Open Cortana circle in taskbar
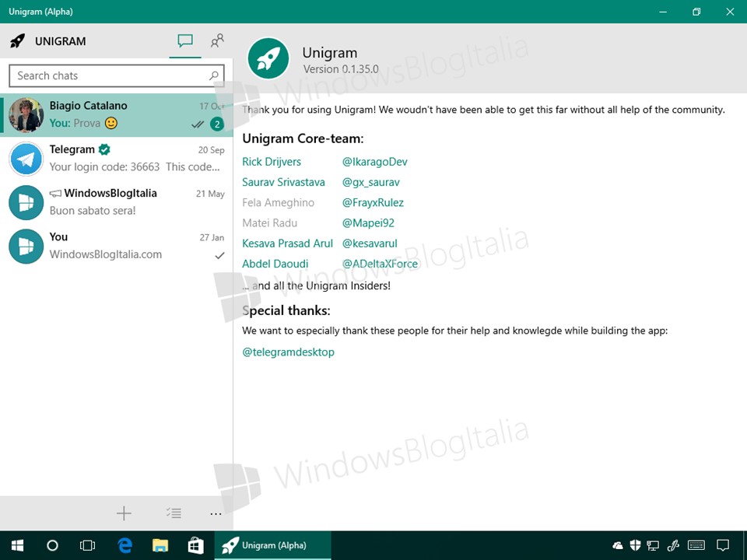The height and width of the screenshot is (560, 747). click(x=52, y=545)
